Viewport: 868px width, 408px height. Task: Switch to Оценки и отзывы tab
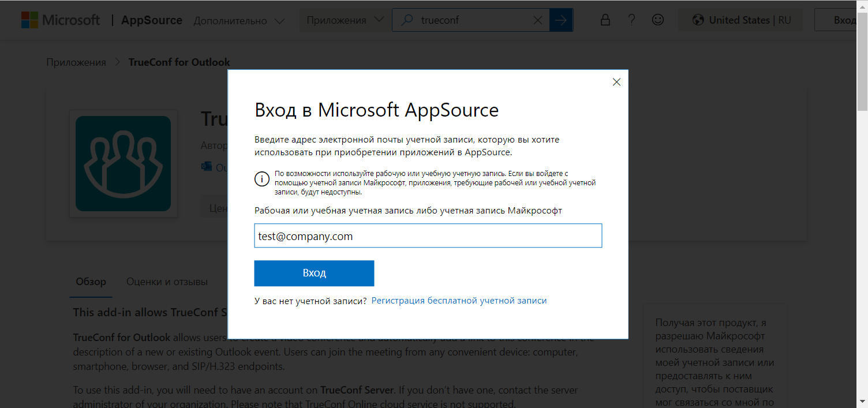167,282
